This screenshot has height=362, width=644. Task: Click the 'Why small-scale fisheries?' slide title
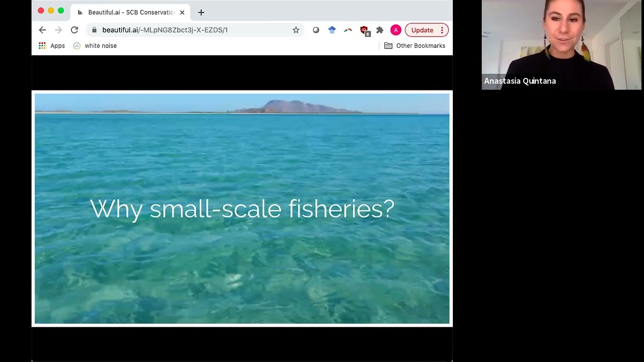[x=242, y=209]
